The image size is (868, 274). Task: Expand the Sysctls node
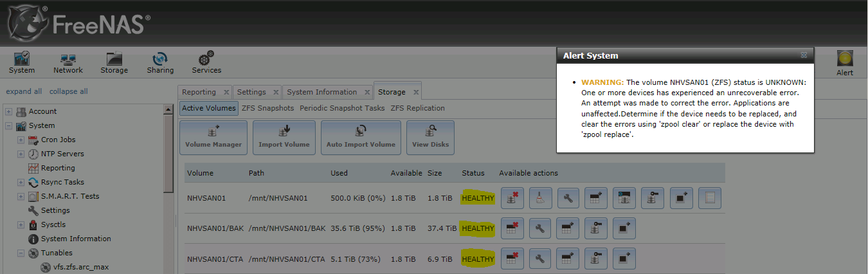(x=21, y=225)
